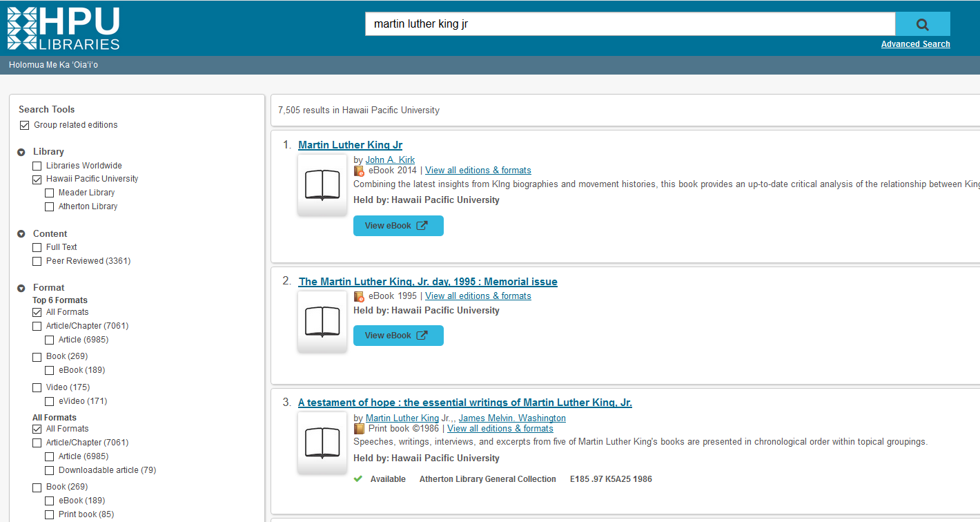Image resolution: width=980 pixels, height=522 pixels.
Task: Open author link John A. Kirk
Action: 390,160
